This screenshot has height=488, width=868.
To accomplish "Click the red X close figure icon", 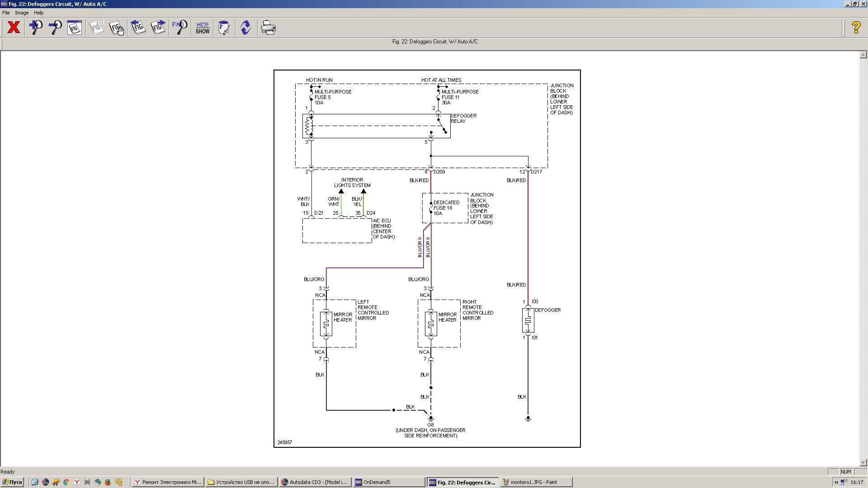I will [x=14, y=28].
